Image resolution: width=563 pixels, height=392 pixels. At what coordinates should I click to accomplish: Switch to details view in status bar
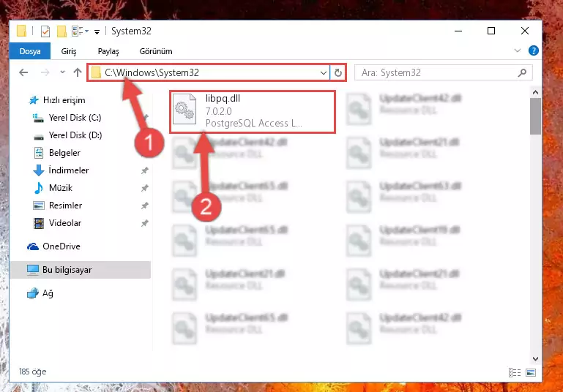point(515,373)
